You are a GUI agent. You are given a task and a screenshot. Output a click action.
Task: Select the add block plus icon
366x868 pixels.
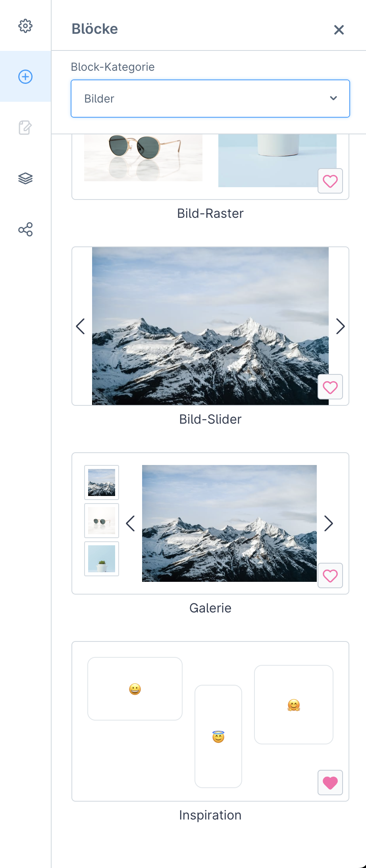25,77
